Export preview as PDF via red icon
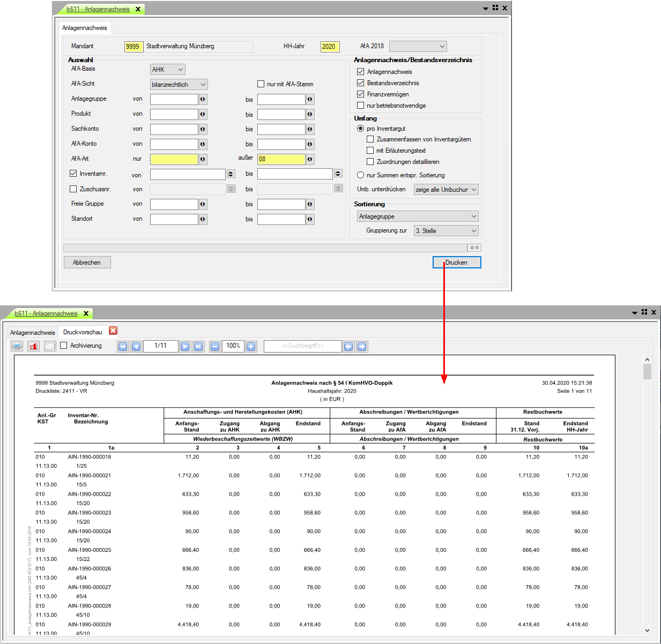 coord(34,346)
